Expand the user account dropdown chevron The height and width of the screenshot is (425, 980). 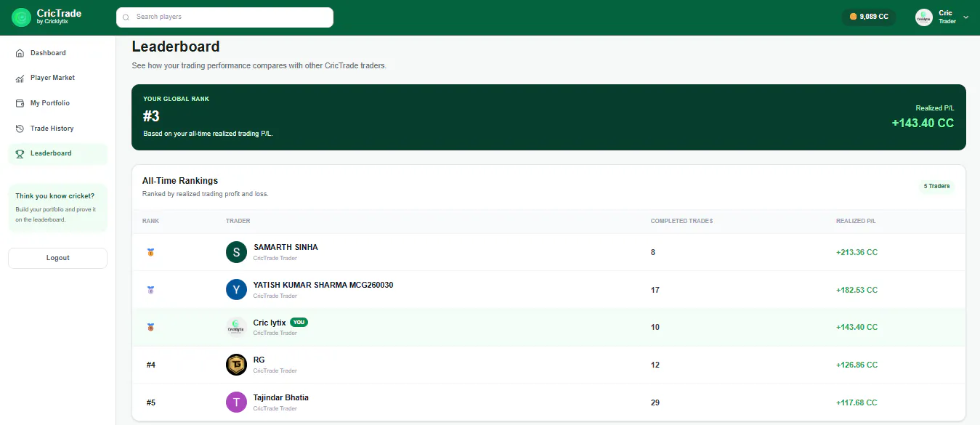966,17
